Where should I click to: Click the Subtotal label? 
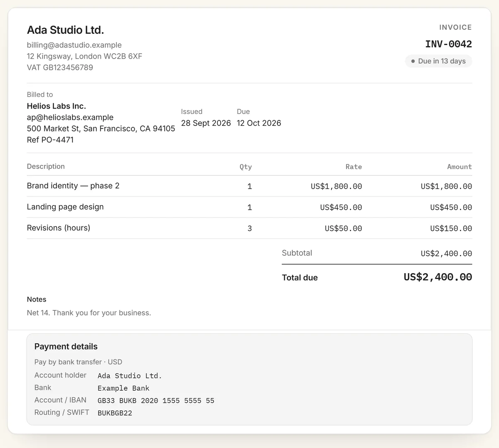pos(297,253)
